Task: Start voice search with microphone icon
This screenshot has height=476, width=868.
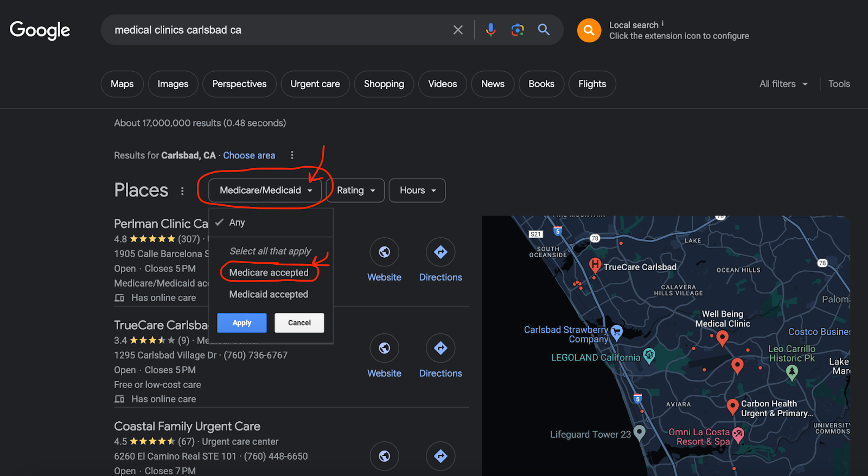Action: pyautogui.click(x=490, y=30)
